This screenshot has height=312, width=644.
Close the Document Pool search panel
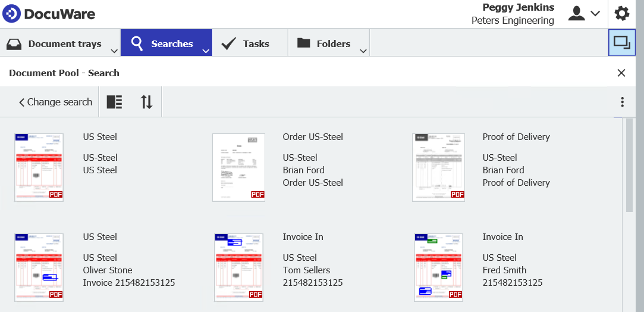pyautogui.click(x=621, y=73)
